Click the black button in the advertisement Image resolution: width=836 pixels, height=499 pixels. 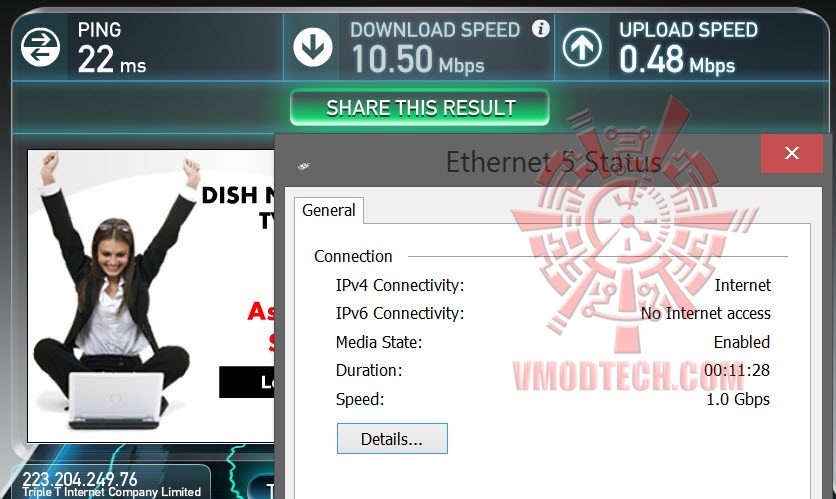pos(247,382)
